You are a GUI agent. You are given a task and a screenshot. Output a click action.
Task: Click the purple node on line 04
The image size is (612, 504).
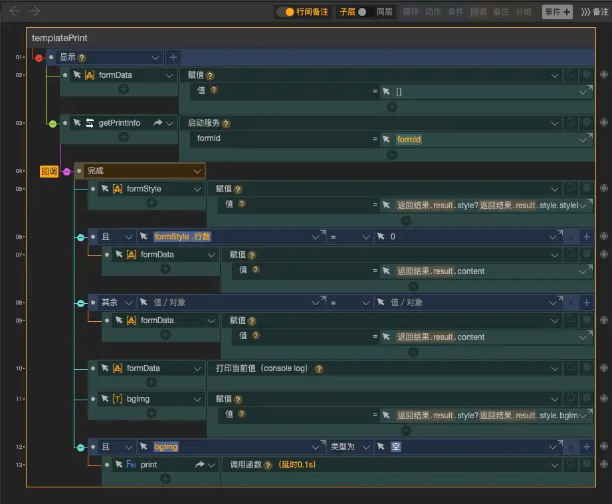[67, 172]
